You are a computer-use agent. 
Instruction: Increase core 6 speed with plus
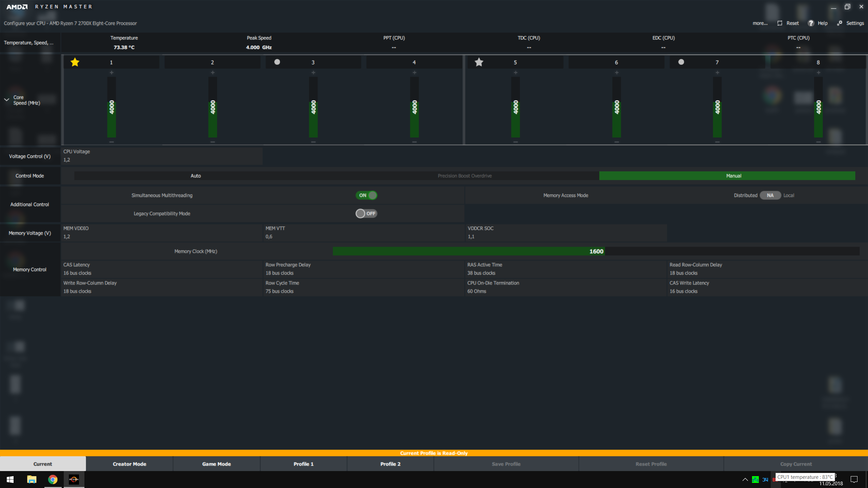617,73
